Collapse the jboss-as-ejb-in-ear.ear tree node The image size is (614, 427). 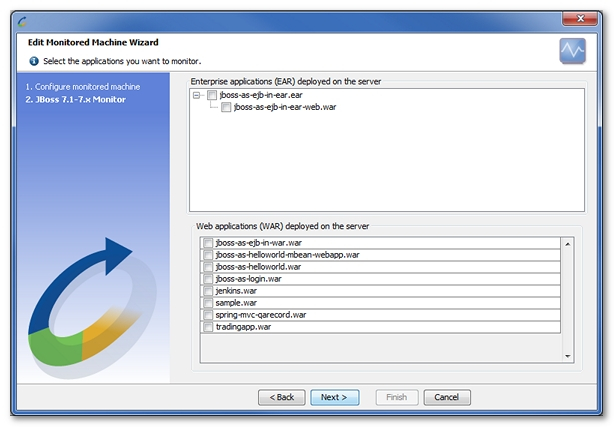(197, 95)
